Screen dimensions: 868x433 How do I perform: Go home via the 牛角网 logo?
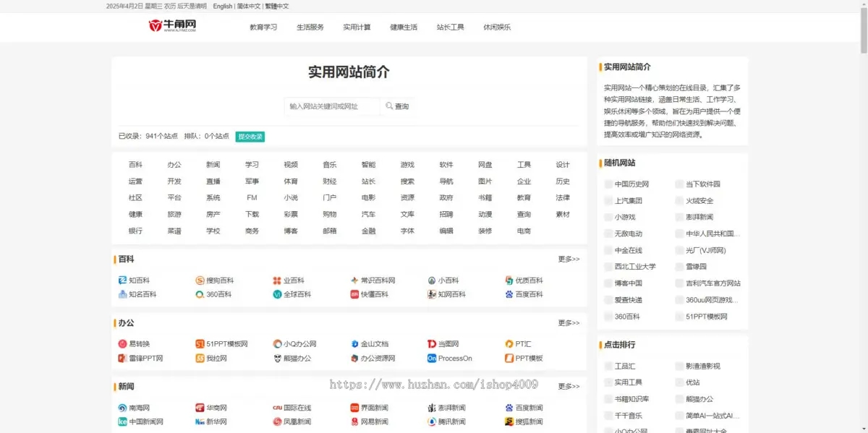click(172, 26)
